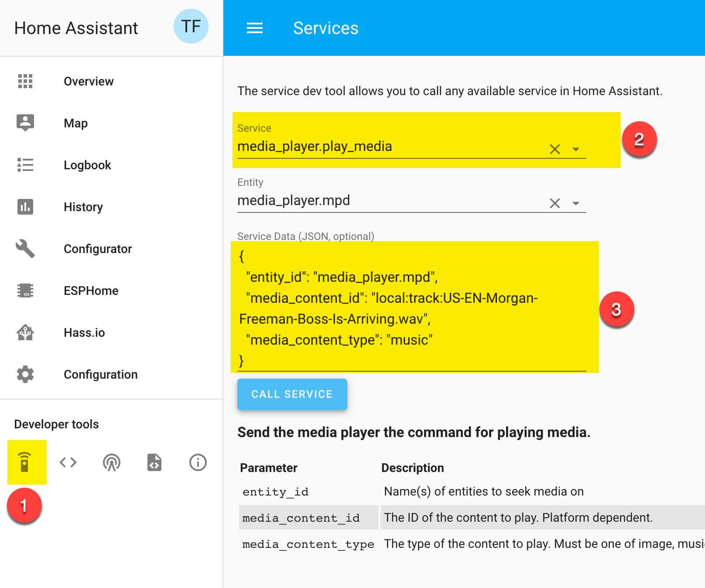Clear the Service field with X icon
The image size is (705, 588).
[x=554, y=149]
